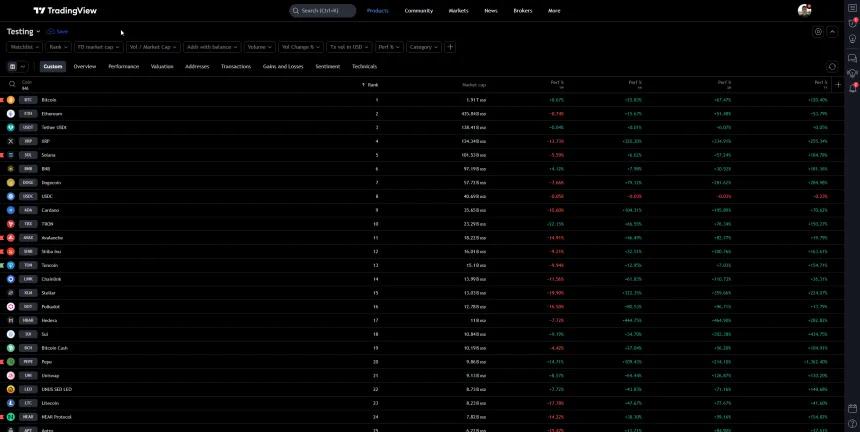860x432 pixels.
Task: Open the ideas lightbulb icon in sidebar
Action: [x=852, y=39]
